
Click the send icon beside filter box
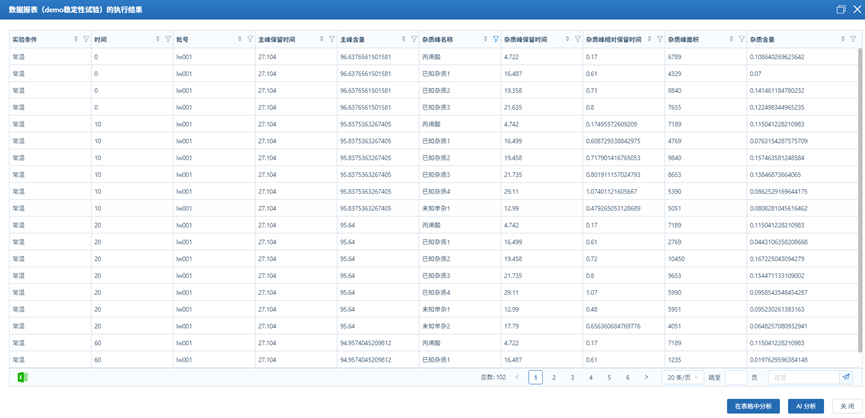846,377
